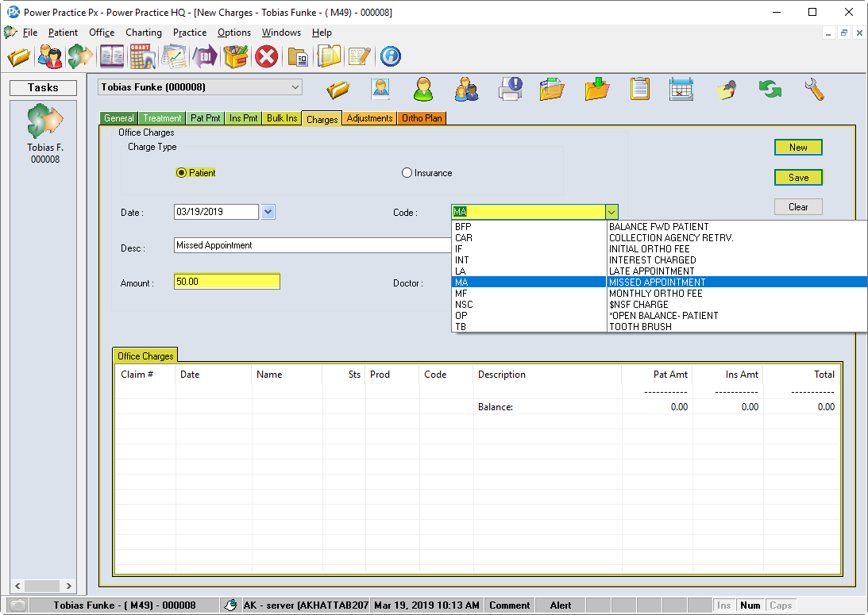Image resolution: width=868 pixels, height=615 pixels.
Task: Open the Charting menu
Action: (x=143, y=33)
